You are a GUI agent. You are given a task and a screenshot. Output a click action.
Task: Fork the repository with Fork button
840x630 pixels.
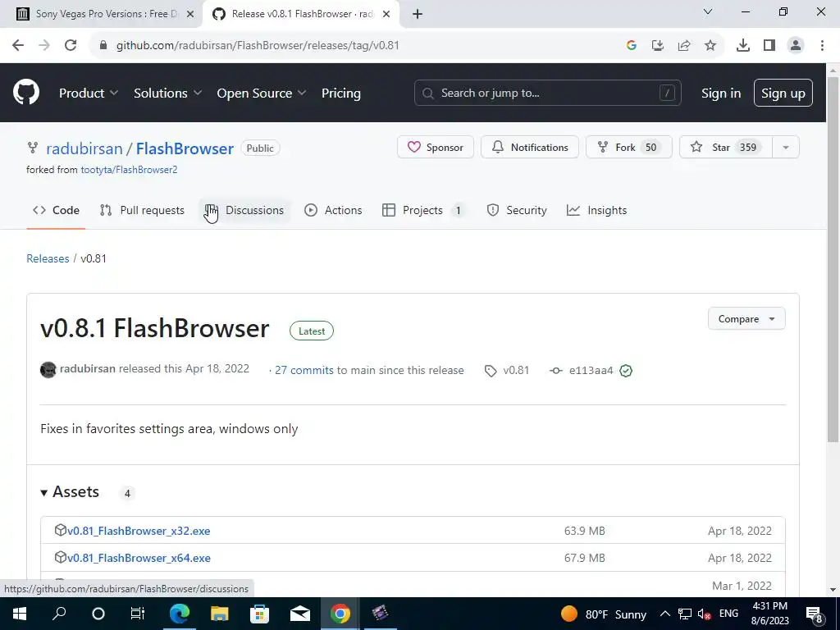pos(629,148)
